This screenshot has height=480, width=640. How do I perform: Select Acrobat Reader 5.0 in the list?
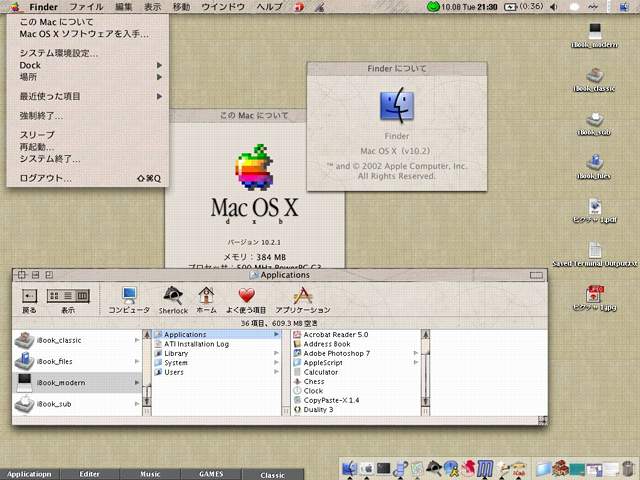coord(356,334)
